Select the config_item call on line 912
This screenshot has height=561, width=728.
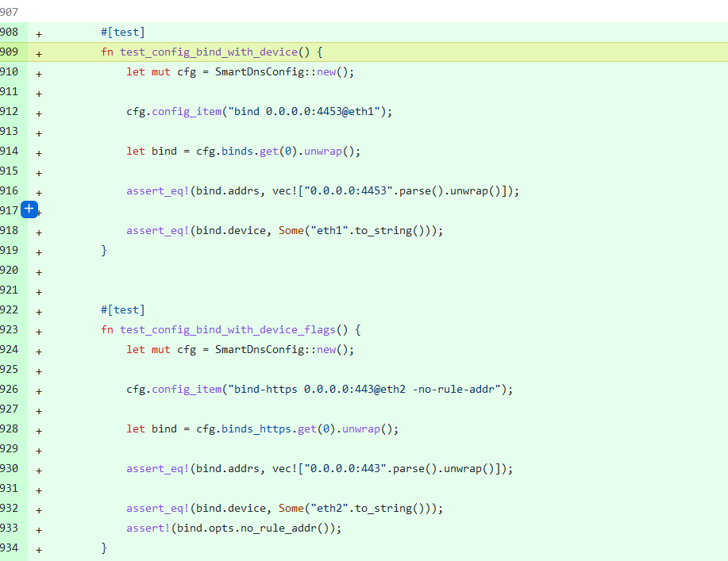186,111
